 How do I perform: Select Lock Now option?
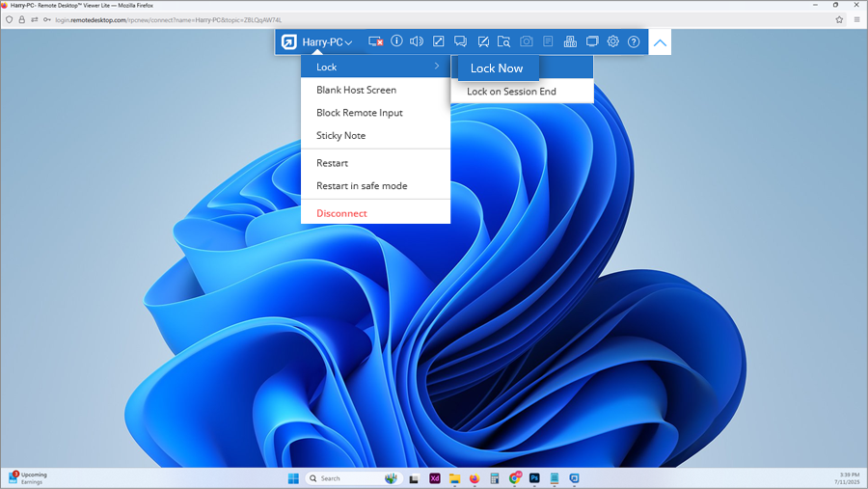pyautogui.click(x=497, y=68)
